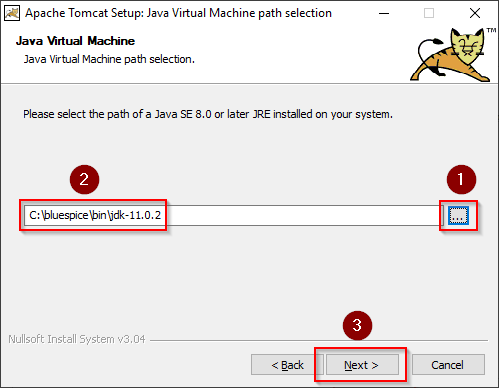Viewport: 499px width, 388px height.
Task: Return with the Back button
Action: pos(287,365)
